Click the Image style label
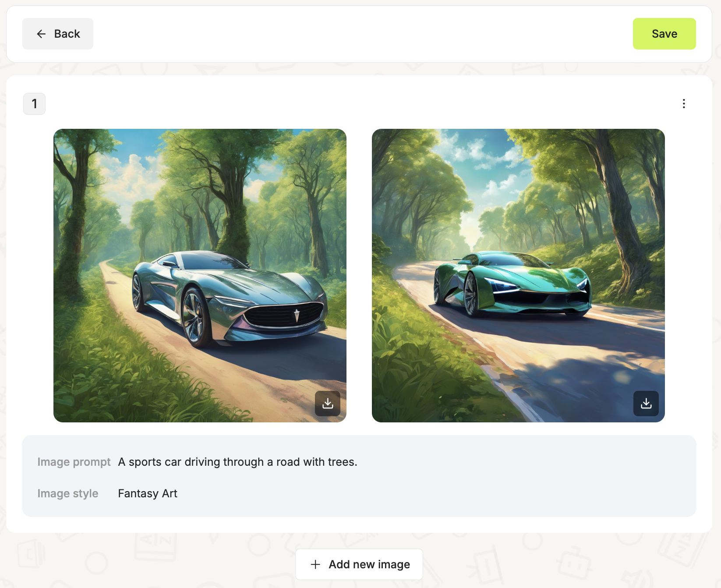 tap(68, 493)
